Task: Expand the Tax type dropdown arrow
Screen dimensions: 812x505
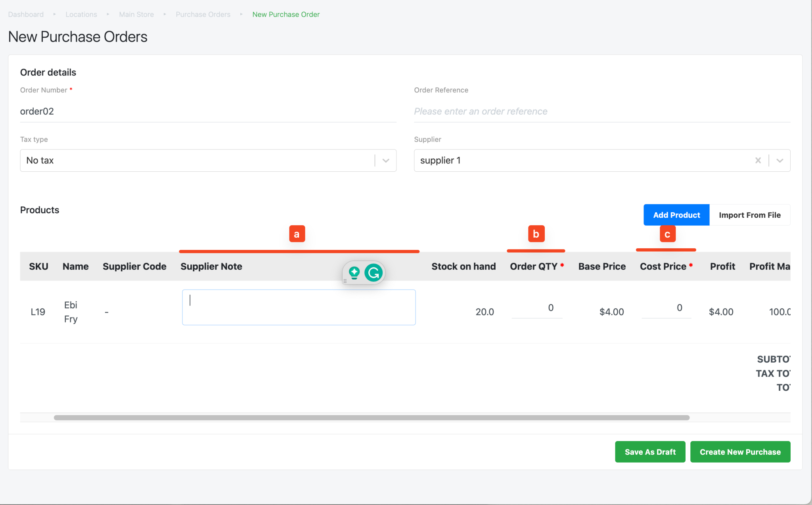Action: pos(385,160)
